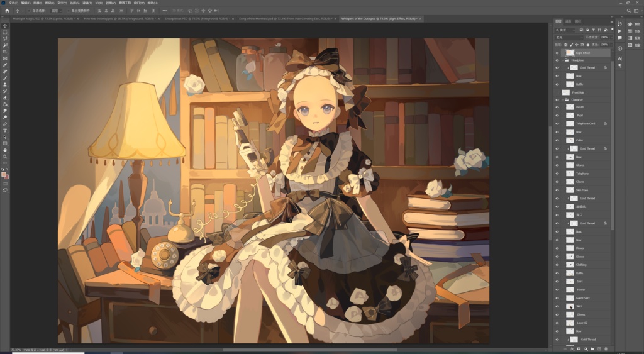Image resolution: width=644 pixels, height=354 pixels.
Task: Select the Brush tool
Action: (5, 78)
